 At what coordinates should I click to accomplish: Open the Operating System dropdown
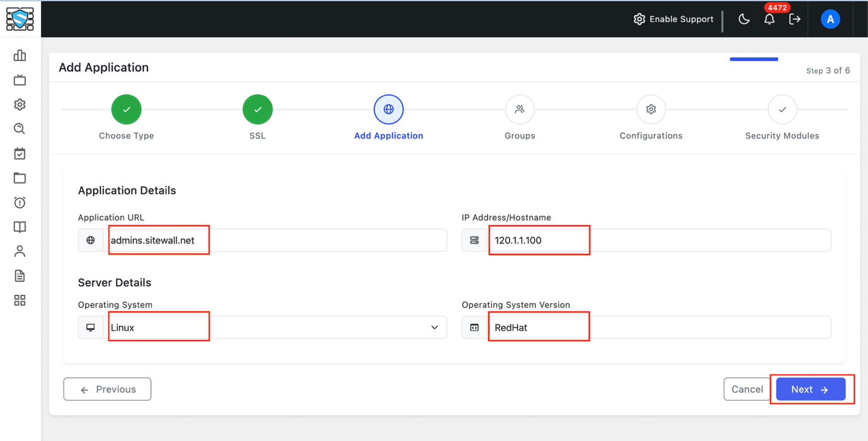pos(275,328)
